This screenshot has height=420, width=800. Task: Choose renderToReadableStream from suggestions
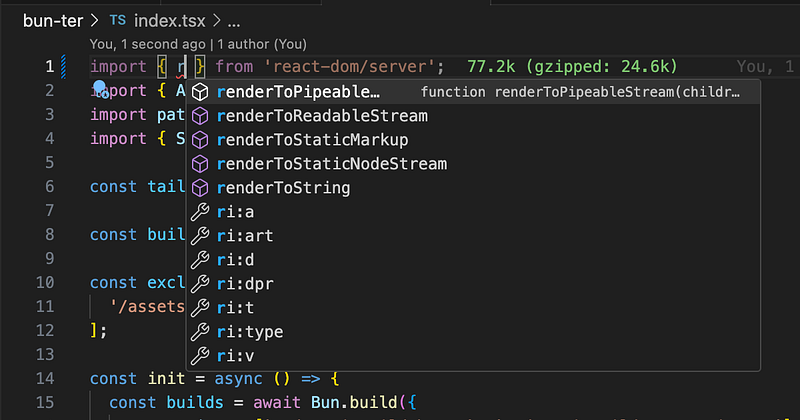[x=473, y=116]
